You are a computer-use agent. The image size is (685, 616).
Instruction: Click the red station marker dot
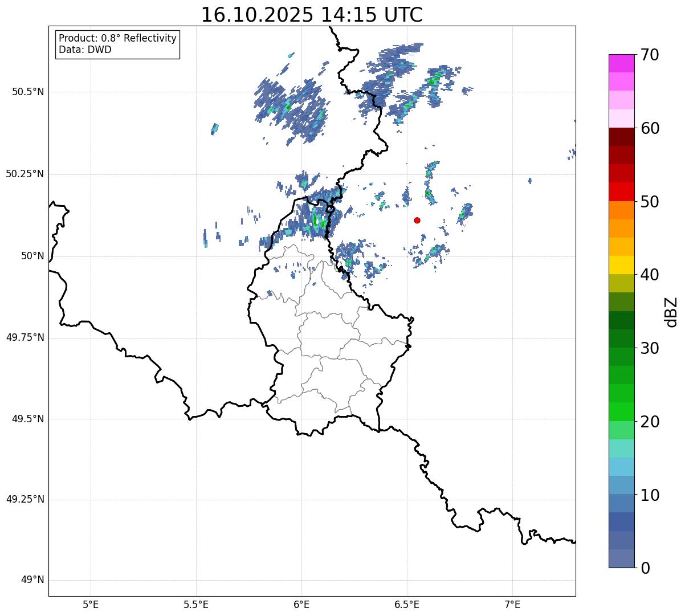coord(417,220)
